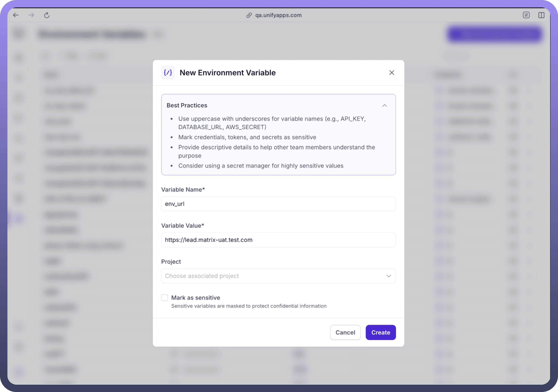Click the curly braces variable icon
Screen dimensions: 558x392
pyautogui.click(x=168, y=72)
